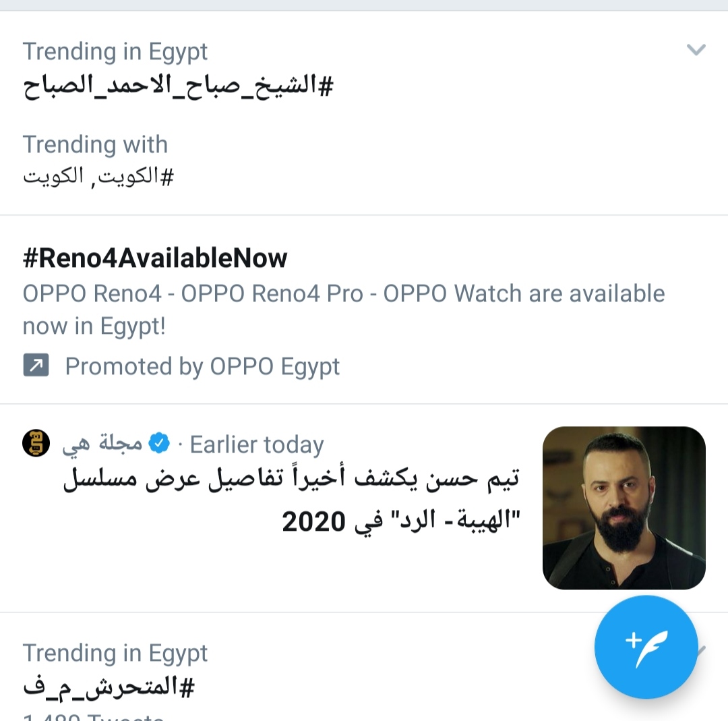Click the promoted arrow icon beside OPPO Egypt

pos(36,366)
